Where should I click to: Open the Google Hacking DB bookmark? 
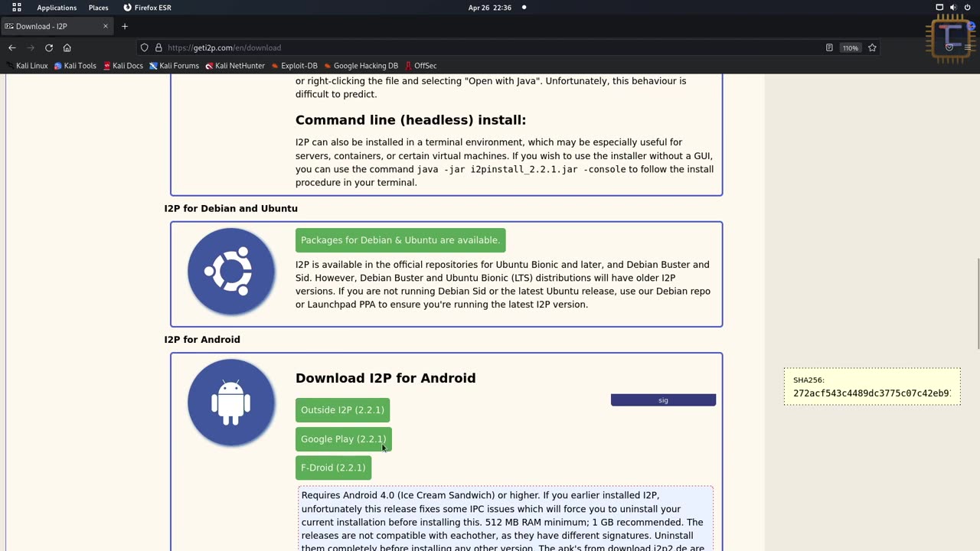pos(361,66)
